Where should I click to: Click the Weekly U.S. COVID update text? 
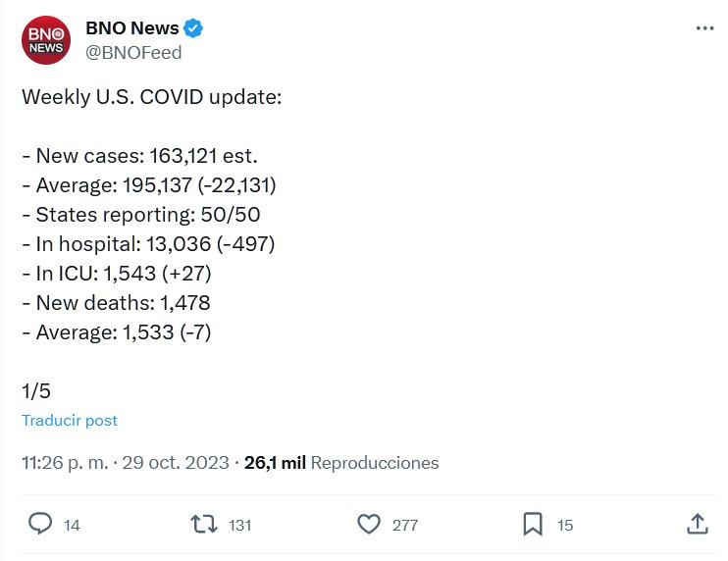click(x=151, y=98)
